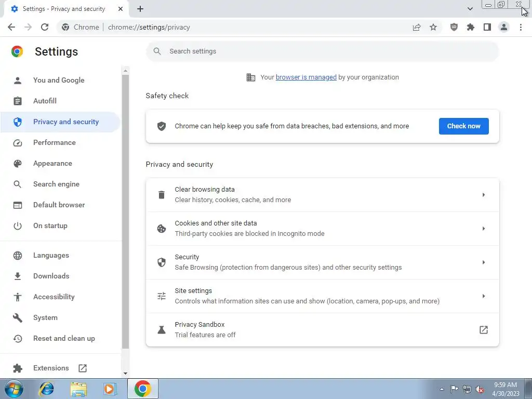Open Reset and clean up settings
Viewport: 532px width, 399px height.
point(60,339)
